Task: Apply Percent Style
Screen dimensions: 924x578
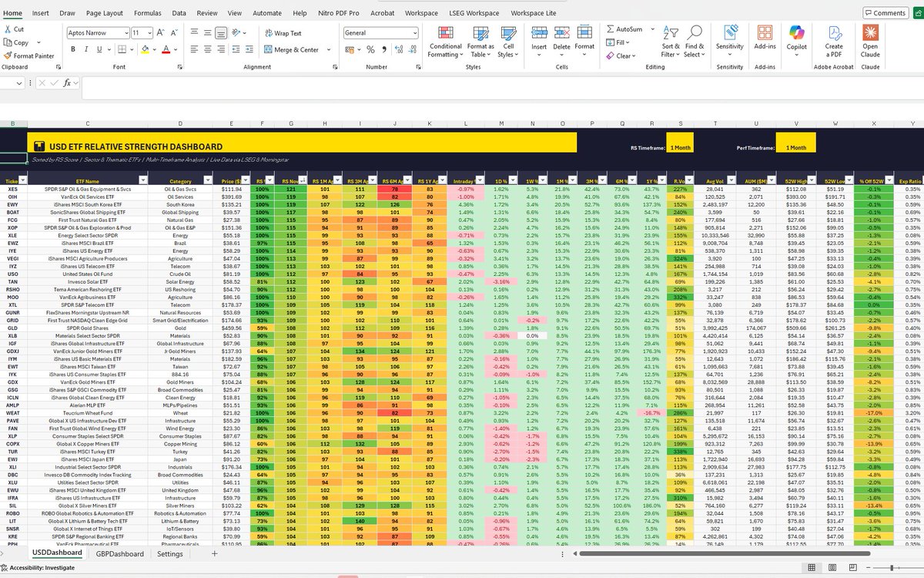Action: (370, 49)
